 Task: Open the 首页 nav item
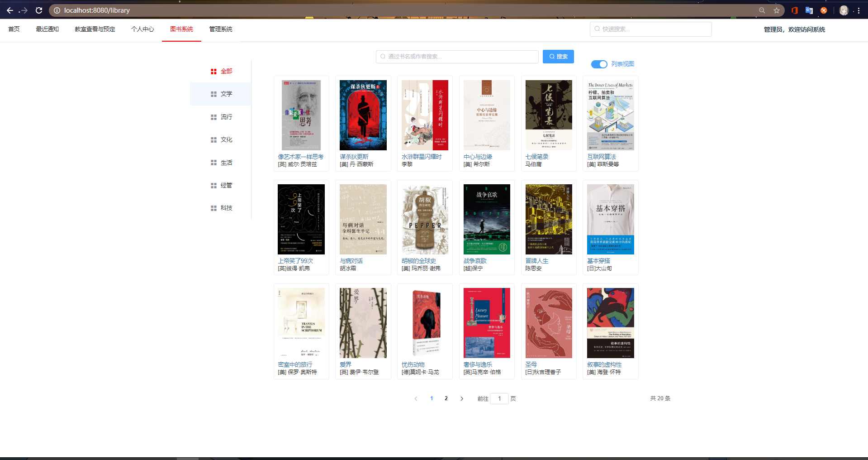tap(14, 29)
